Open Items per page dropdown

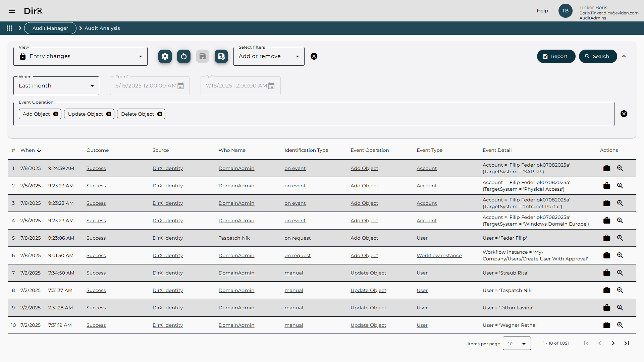(x=517, y=344)
